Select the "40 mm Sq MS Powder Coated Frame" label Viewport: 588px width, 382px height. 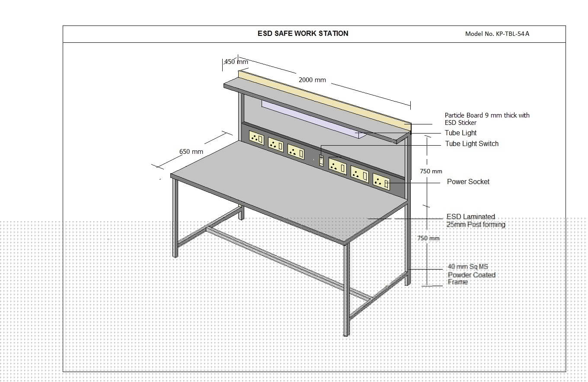click(471, 274)
